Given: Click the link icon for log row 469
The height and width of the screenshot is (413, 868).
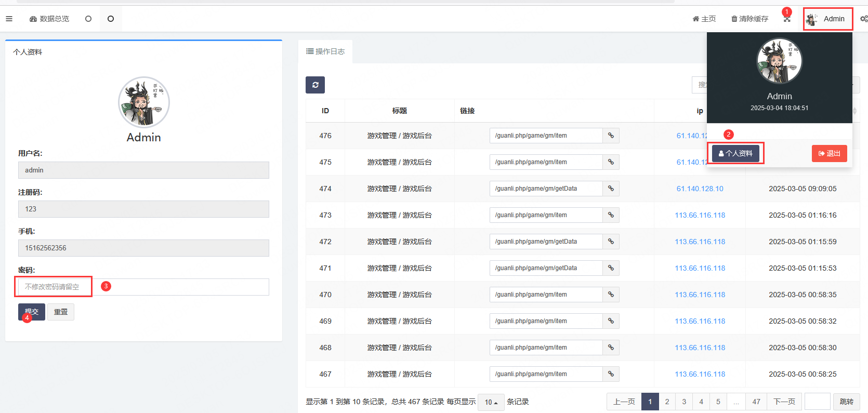Looking at the screenshot, I should (611, 321).
